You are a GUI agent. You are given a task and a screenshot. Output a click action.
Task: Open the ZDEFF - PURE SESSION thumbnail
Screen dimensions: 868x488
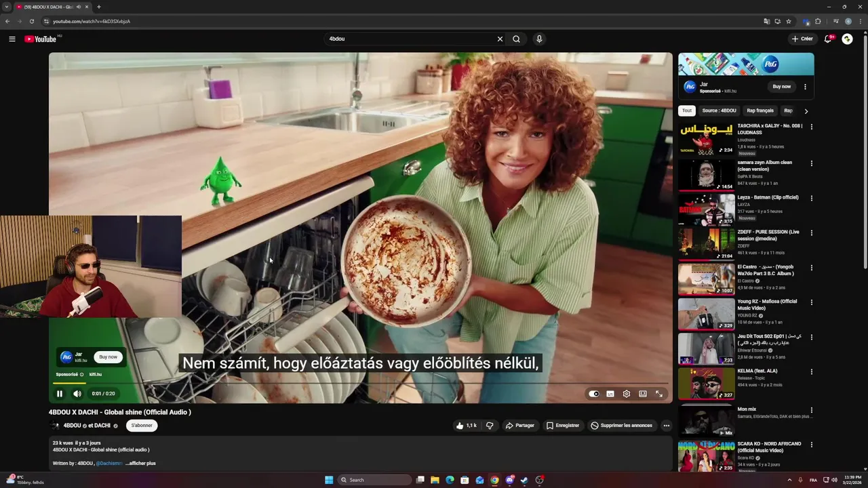[x=707, y=244]
